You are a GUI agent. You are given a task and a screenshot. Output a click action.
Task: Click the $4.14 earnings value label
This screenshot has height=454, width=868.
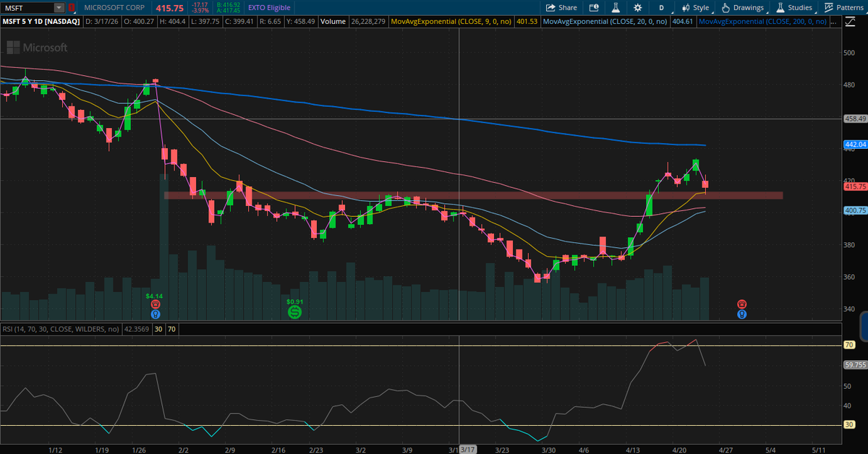pyautogui.click(x=154, y=296)
